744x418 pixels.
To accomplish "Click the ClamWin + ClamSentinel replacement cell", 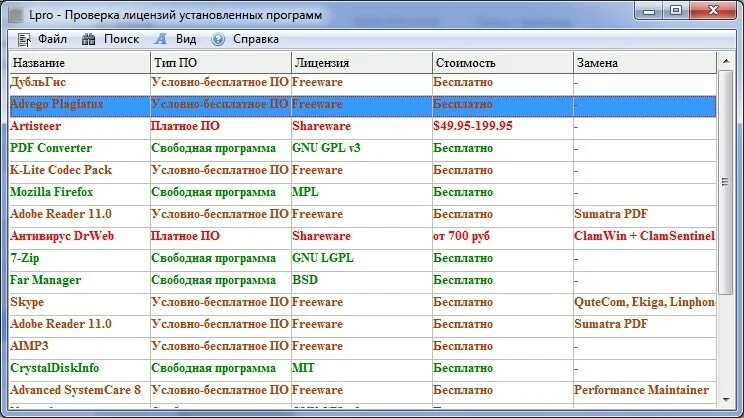I will coord(644,236).
